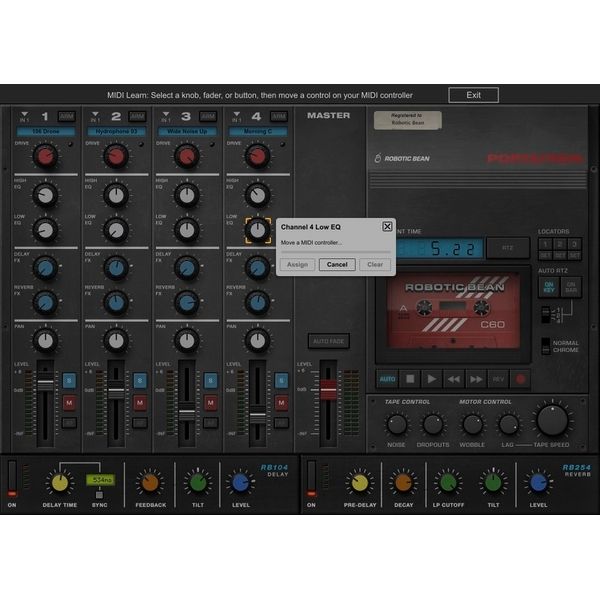
Task: Click the REV transport button
Action: [498, 379]
